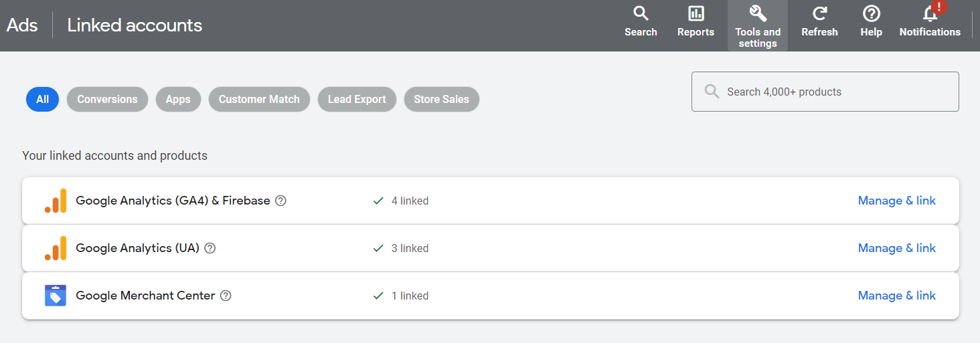The image size is (980, 343).
Task: Click Manage & link for Google Merchant Center
Action: [897, 296]
